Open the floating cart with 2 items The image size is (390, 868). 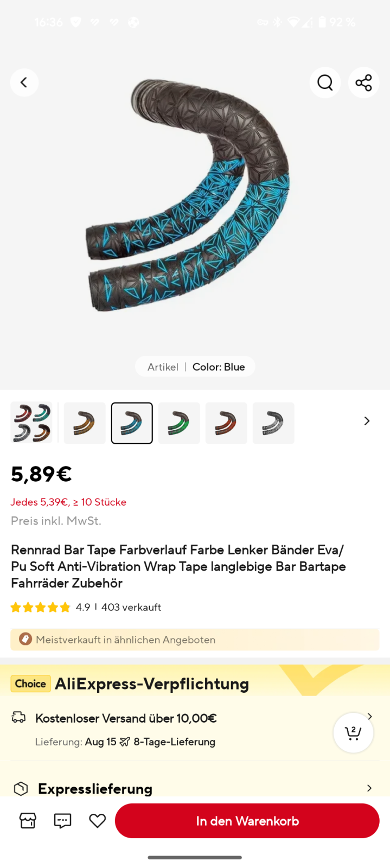coord(353,733)
